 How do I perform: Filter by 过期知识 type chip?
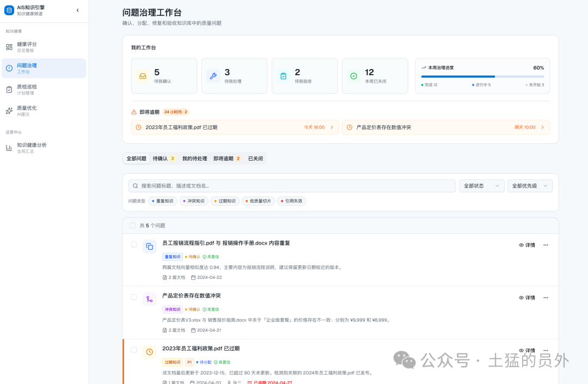pos(225,201)
